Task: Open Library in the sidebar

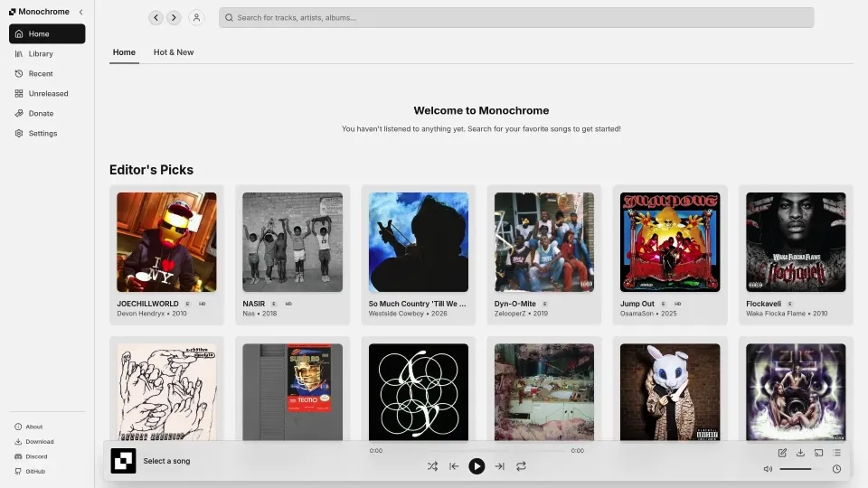Action: pyautogui.click(x=47, y=53)
